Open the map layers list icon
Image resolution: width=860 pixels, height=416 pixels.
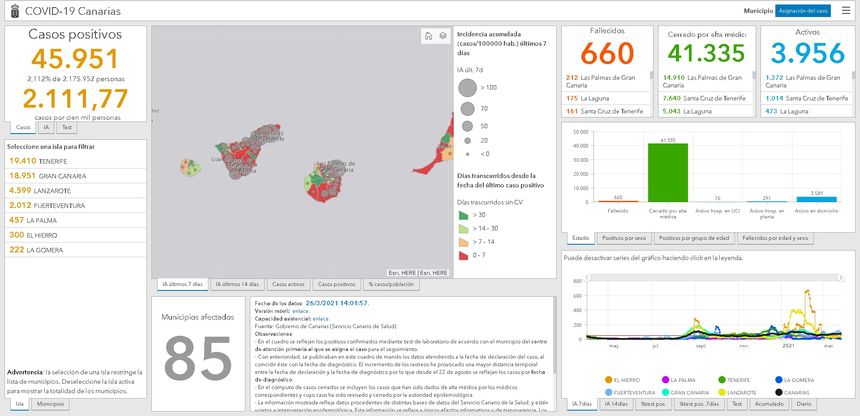click(x=442, y=36)
